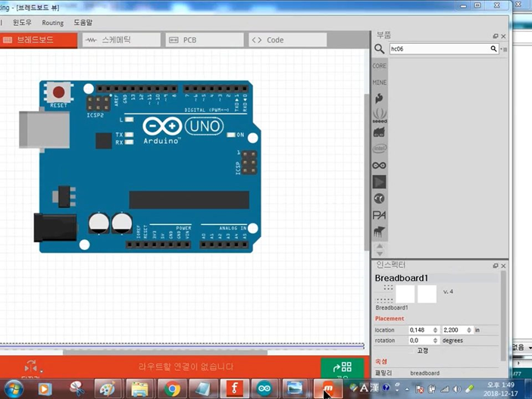Switch to the Code view tab
The height and width of the screenshot is (399, 532).
coord(288,40)
